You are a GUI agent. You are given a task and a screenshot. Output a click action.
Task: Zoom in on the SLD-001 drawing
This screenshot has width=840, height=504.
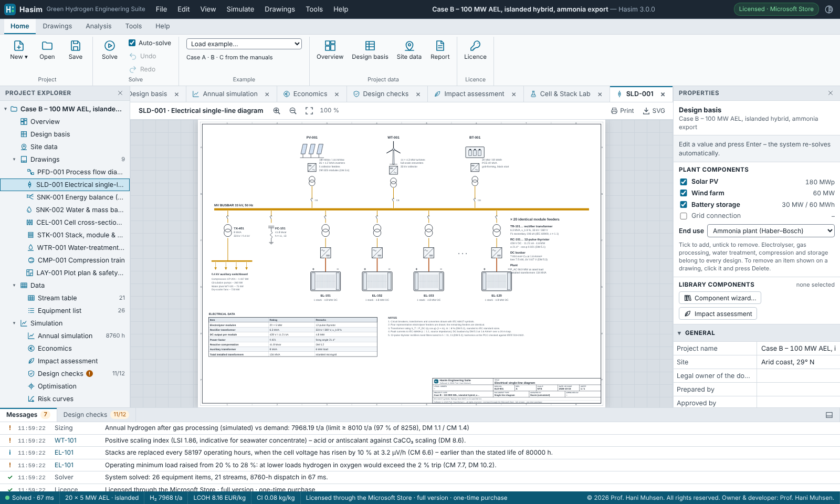277,111
